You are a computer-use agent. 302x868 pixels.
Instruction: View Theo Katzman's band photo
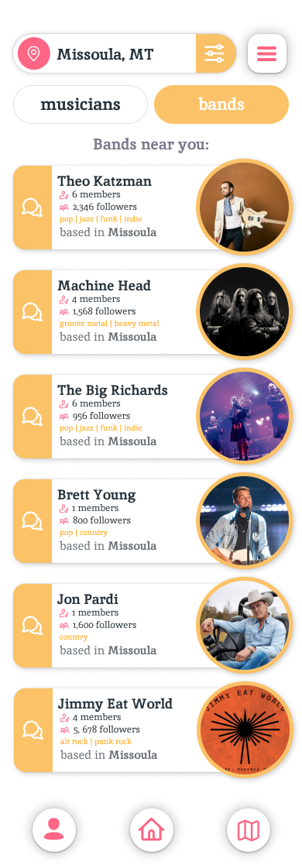pyautogui.click(x=244, y=207)
